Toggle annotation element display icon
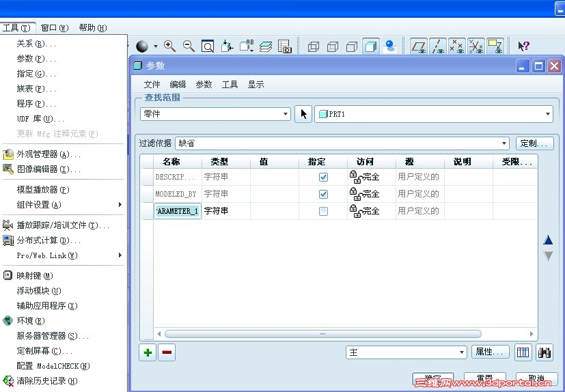 495,46
